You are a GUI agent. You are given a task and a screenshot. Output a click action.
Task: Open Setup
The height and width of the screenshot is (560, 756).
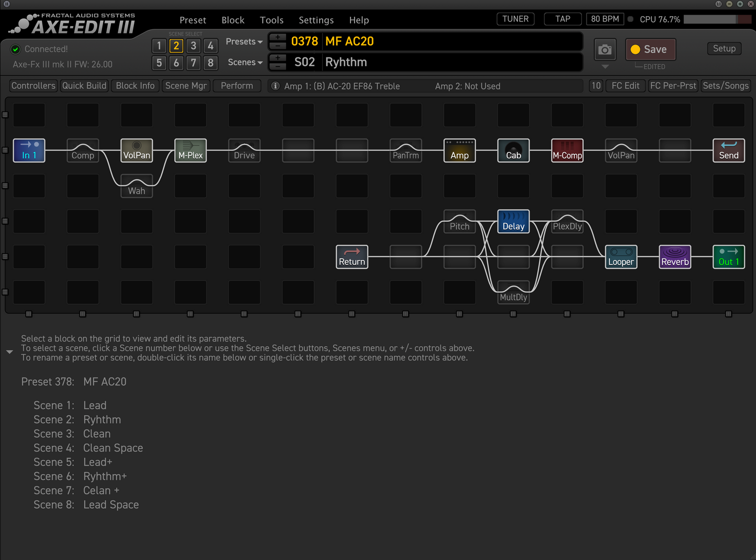pos(724,49)
